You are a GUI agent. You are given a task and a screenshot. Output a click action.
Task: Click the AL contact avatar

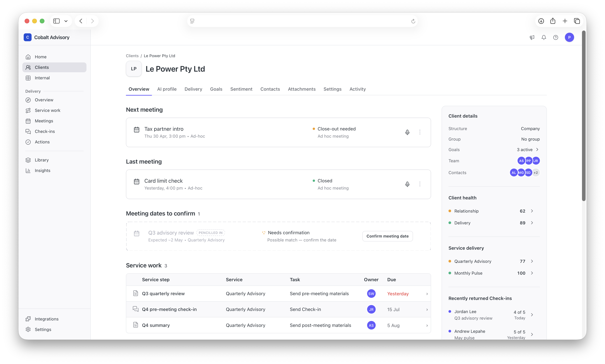(x=513, y=173)
